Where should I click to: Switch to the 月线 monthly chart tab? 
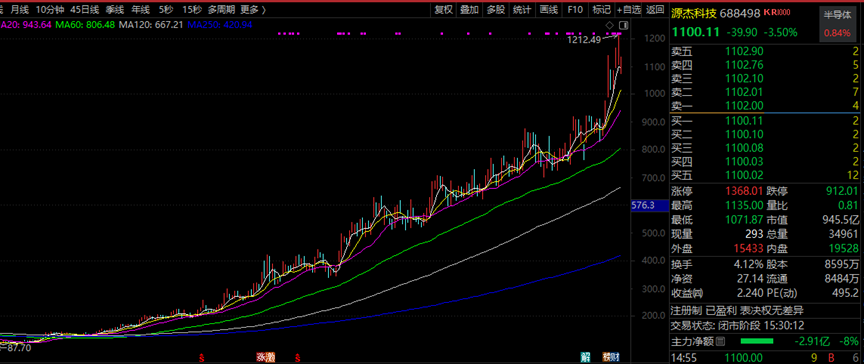point(20,9)
